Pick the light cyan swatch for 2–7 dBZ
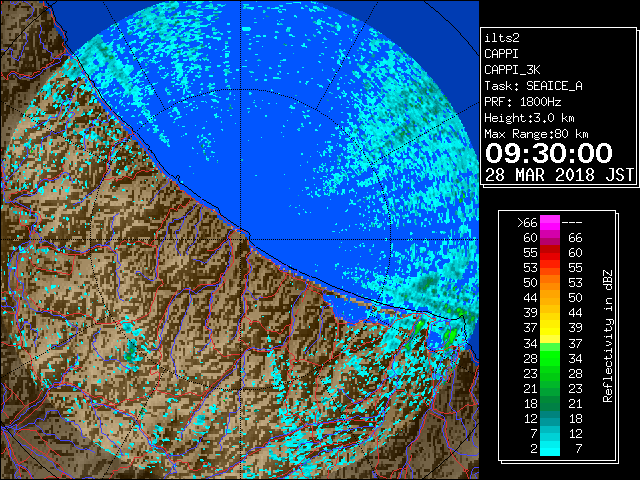Viewport: 640px width, 480px height. coord(550,449)
